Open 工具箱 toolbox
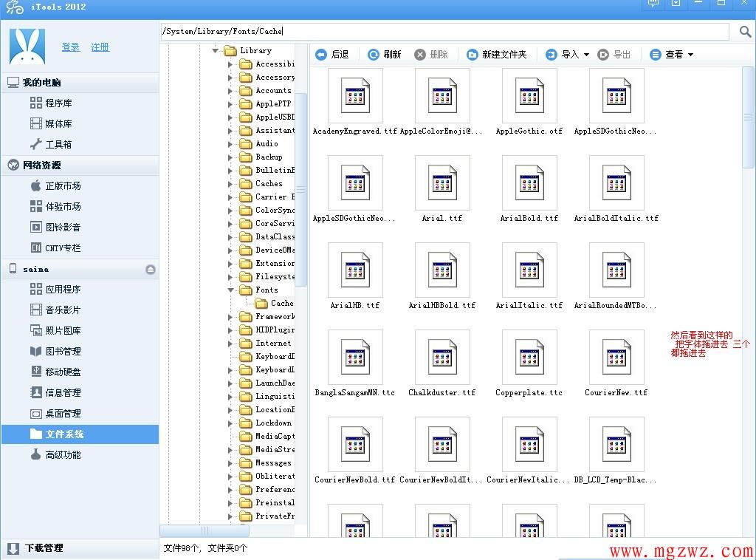 pos(51,144)
